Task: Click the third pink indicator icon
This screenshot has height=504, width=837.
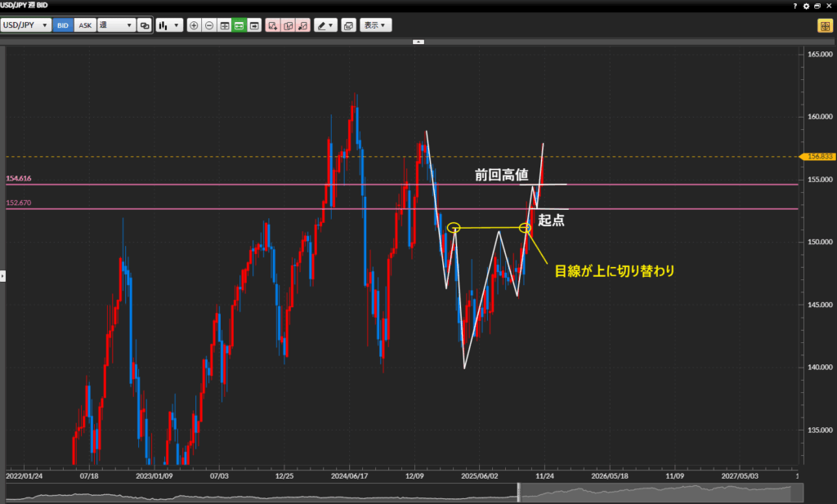Action: [x=302, y=25]
